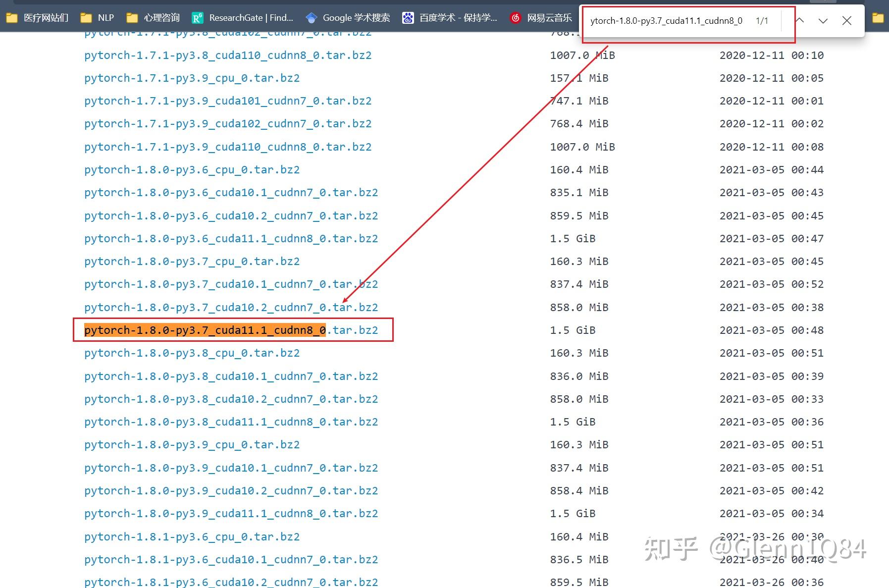Click pytorch-1.7.1-py3.9_cuda110_cudnn8_0.tar.bz2
889x588 pixels.
(227, 147)
